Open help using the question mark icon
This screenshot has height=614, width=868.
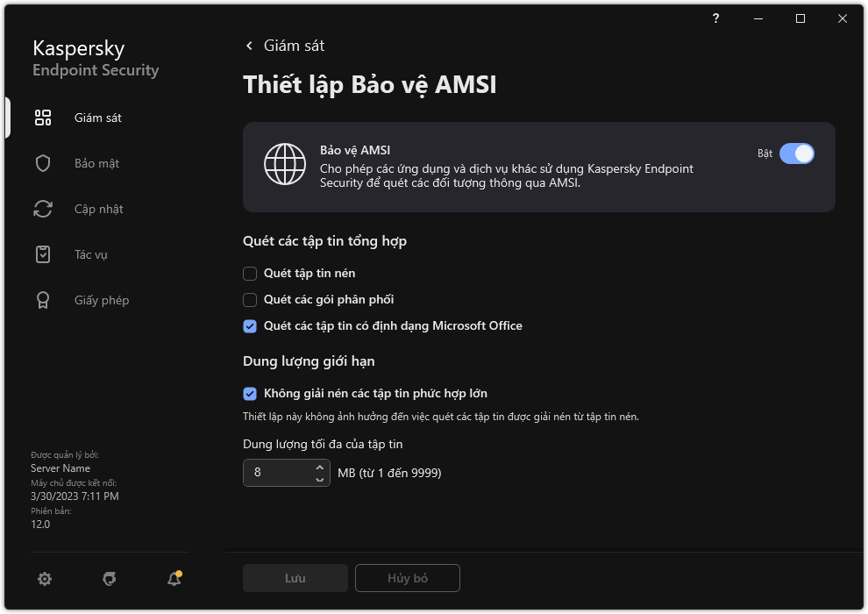click(715, 18)
